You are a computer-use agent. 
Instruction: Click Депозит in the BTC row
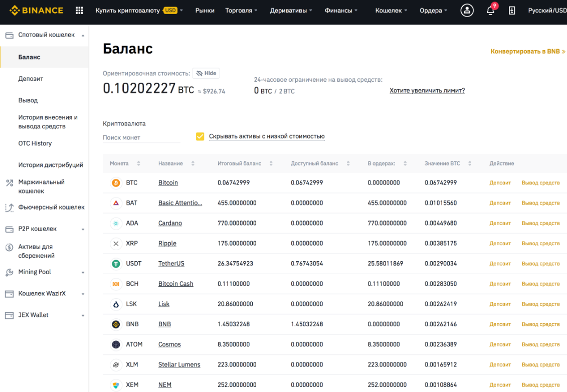point(500,183)
